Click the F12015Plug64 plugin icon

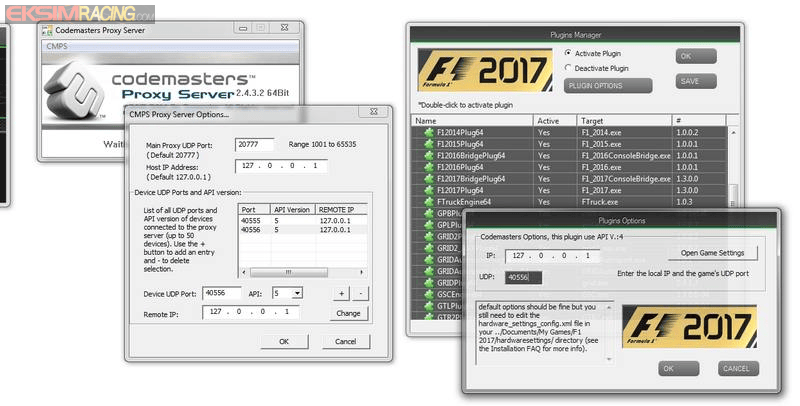pyautogui.click(x=429, y=144)
